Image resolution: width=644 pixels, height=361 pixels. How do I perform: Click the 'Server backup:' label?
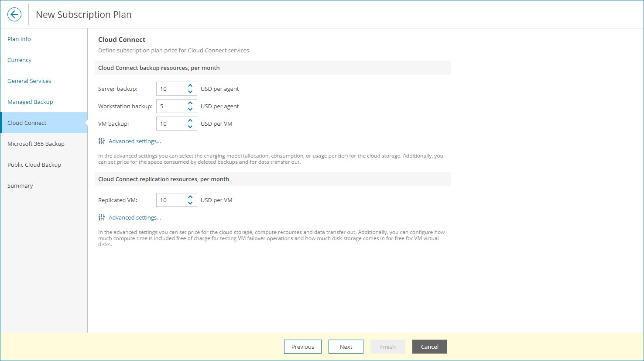118,89
